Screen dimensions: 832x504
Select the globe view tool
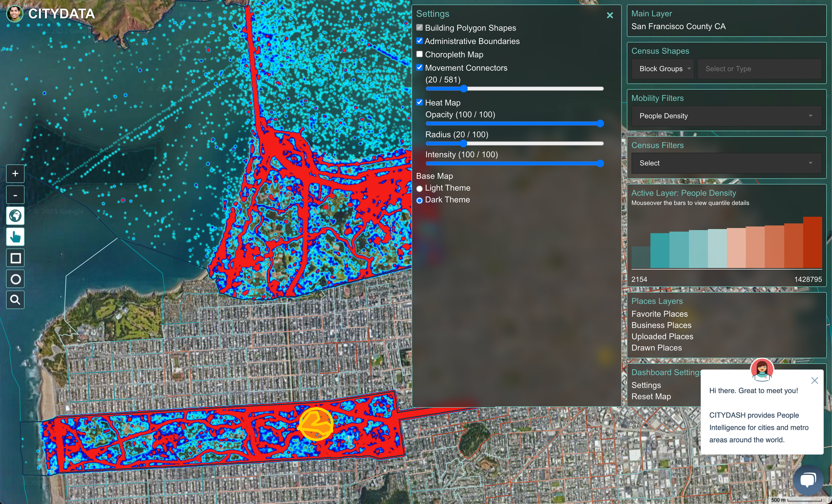tap(15, 216)
